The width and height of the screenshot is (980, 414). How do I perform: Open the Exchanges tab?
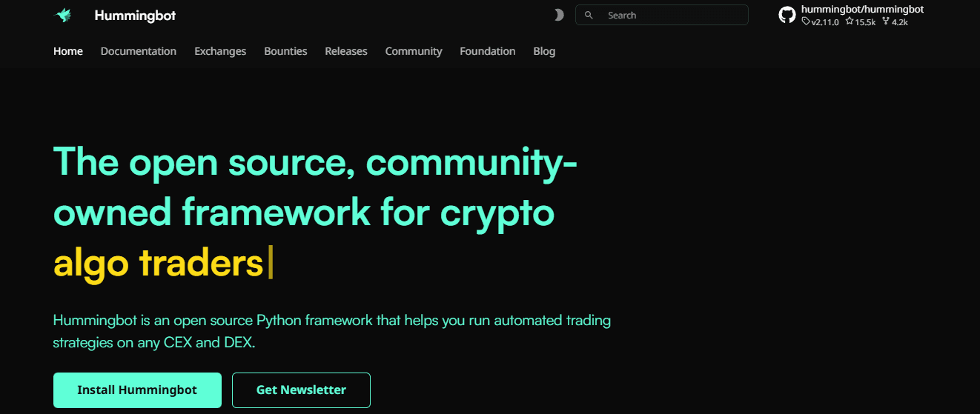coord(220,51)
